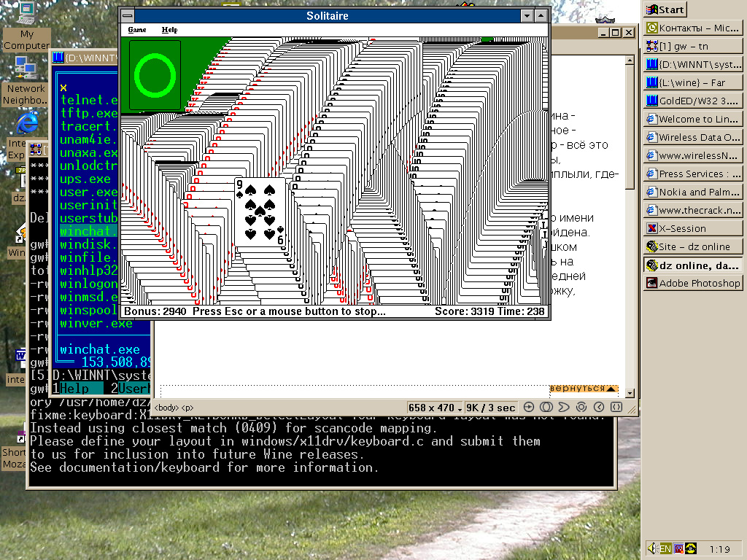This screenshot has height=560, width=747.
Task: Click the curved arrowhead status bar icon
Action: coord(564,407)
